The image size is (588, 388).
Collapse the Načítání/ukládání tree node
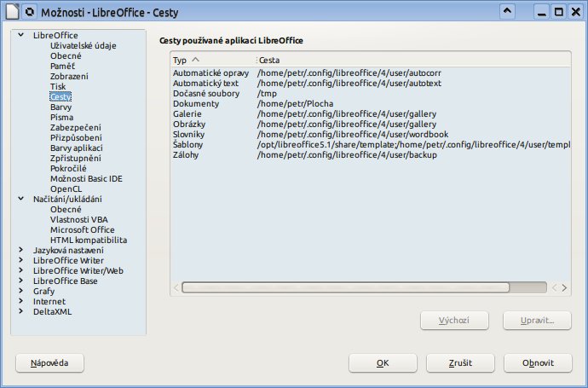[21, 199]
